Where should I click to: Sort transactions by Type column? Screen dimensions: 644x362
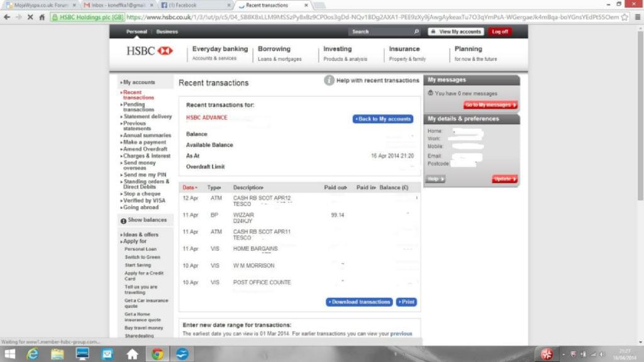[x=214, y=187]
